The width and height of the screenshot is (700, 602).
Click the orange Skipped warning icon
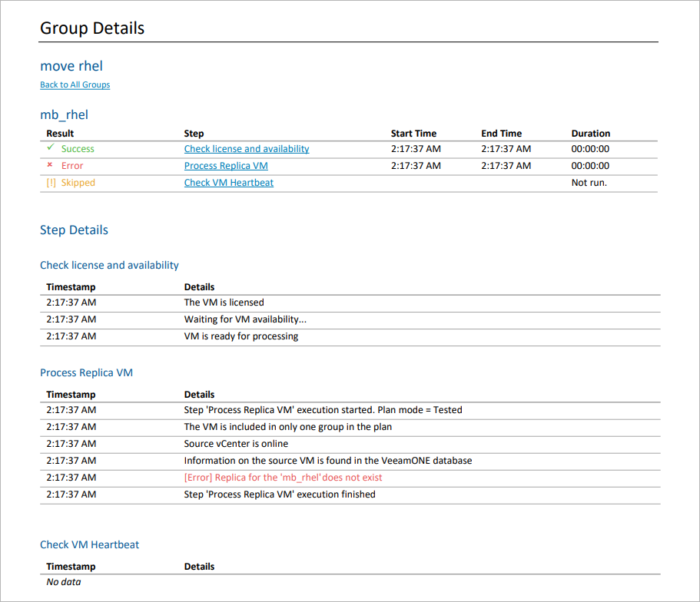click(x=51, y=182)
